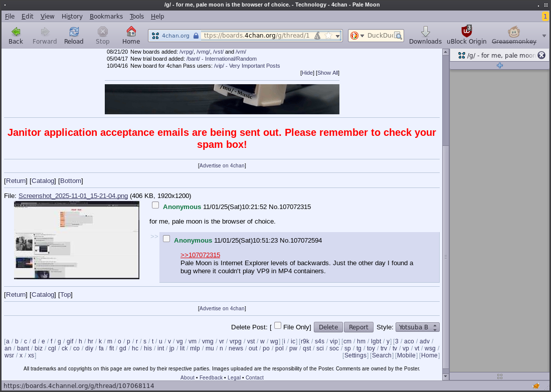This screenshot has width=551, height=392.
Task: Open the DuckDuckGo search engine dropdown
Action: (362, 36)
